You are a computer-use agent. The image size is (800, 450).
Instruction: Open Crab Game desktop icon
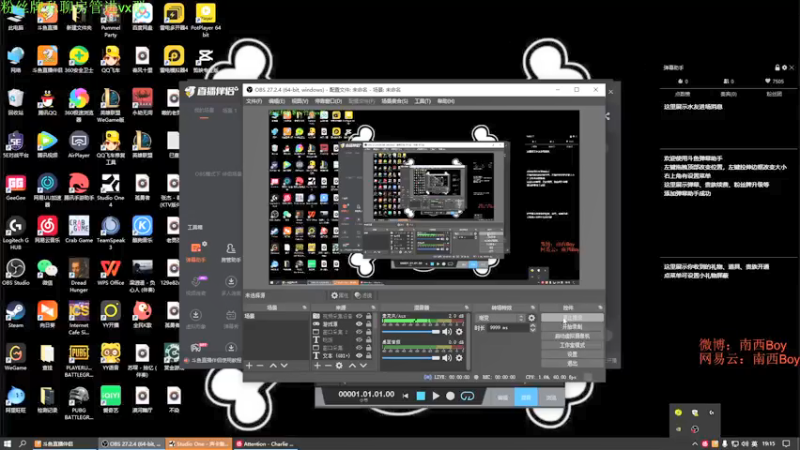pos(79,229)
